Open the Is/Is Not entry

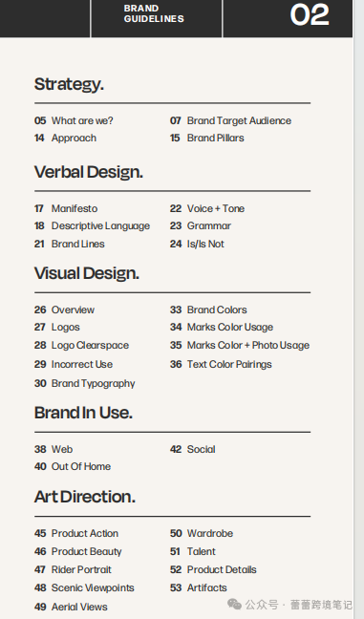pos(197,244)
